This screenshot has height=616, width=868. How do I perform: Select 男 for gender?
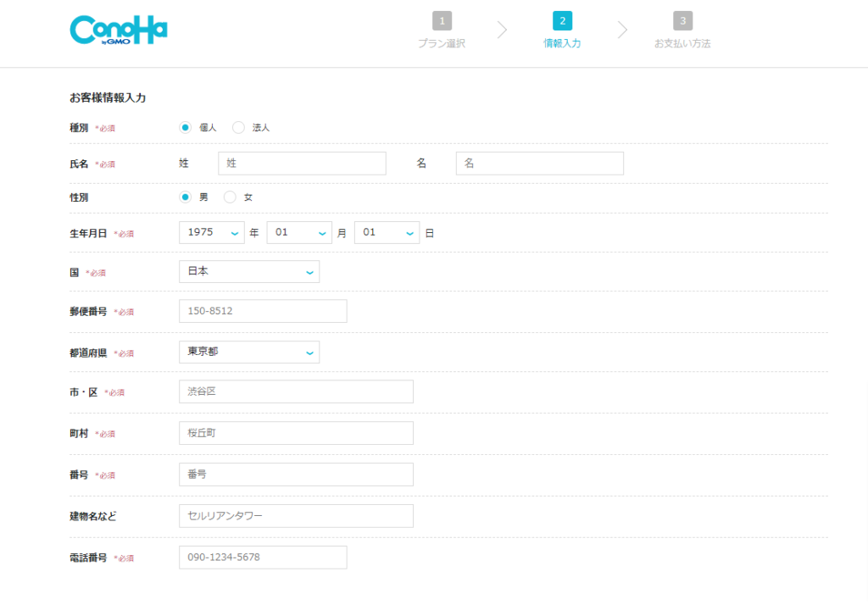pyautogui.click(x=186, y=197)
